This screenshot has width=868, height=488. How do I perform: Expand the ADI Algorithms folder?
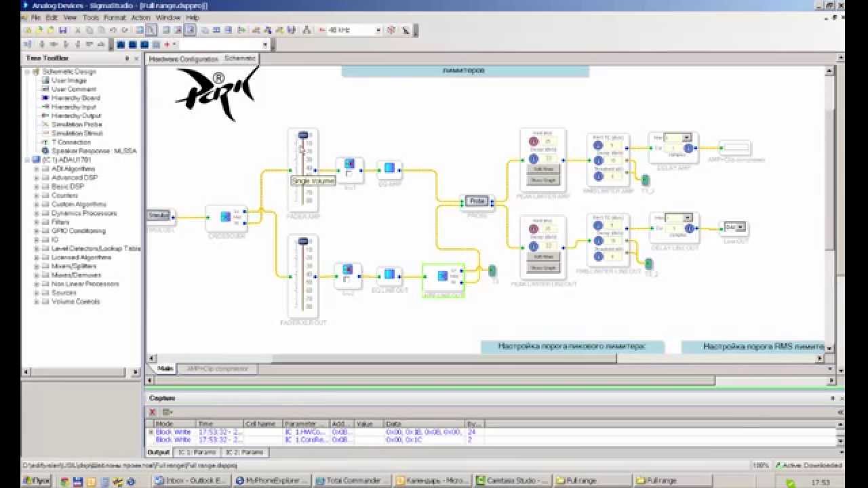[37, 169]
